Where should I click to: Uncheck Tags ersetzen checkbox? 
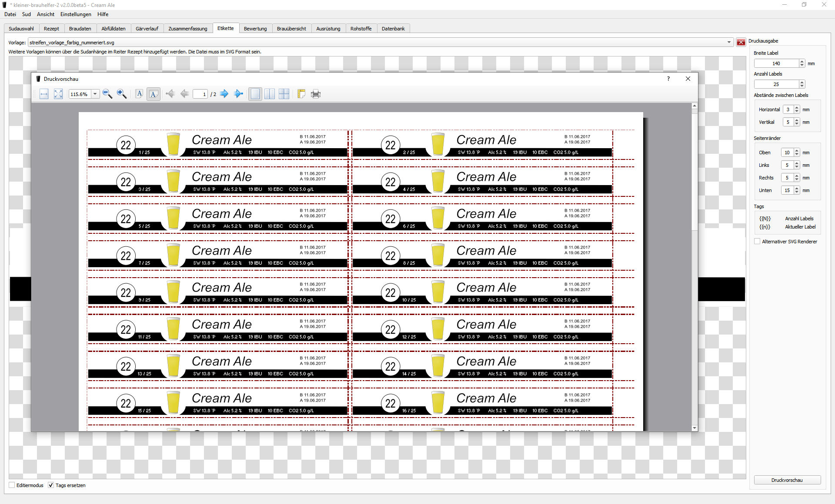(51, 485)
